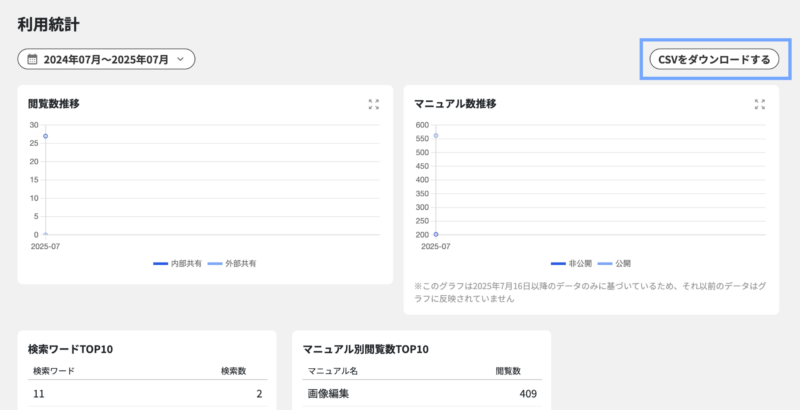Click the zero-value data point in 閲覧数推移 chart
The height and width of the screenshot is (410, 800).
[45, 234]
